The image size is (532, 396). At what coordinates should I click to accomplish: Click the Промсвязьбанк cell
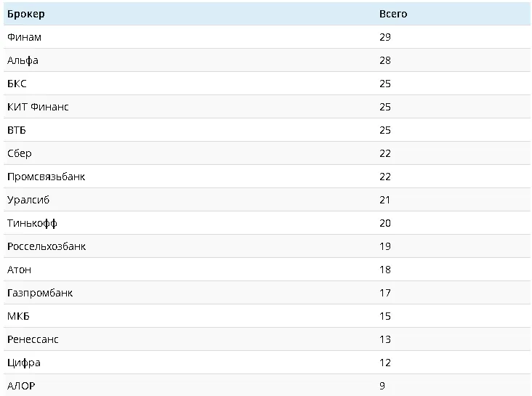46,177
